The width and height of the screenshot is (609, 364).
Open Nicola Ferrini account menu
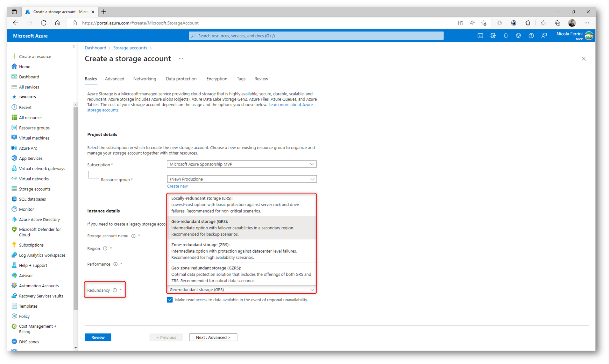tap(575, 36)
